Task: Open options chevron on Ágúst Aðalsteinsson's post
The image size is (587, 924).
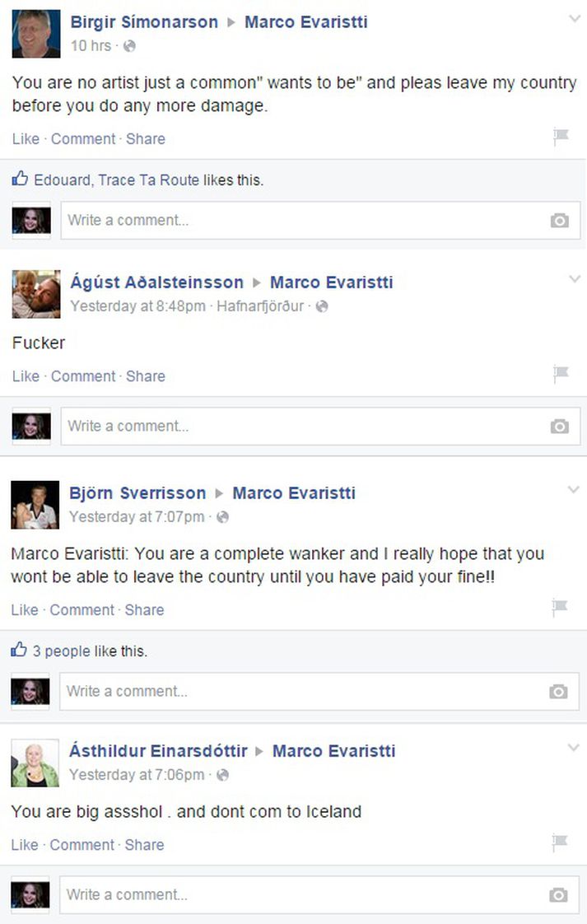Action: click(575, 279)
